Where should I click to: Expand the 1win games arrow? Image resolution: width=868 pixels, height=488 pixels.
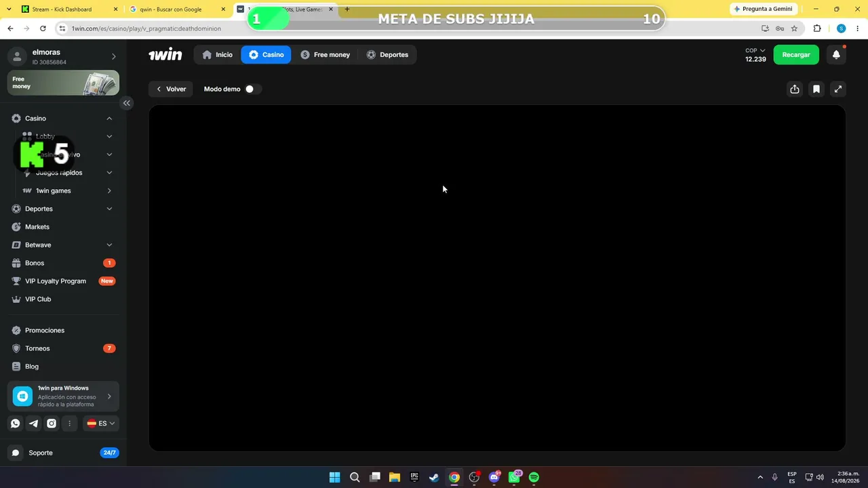point(109,191)
